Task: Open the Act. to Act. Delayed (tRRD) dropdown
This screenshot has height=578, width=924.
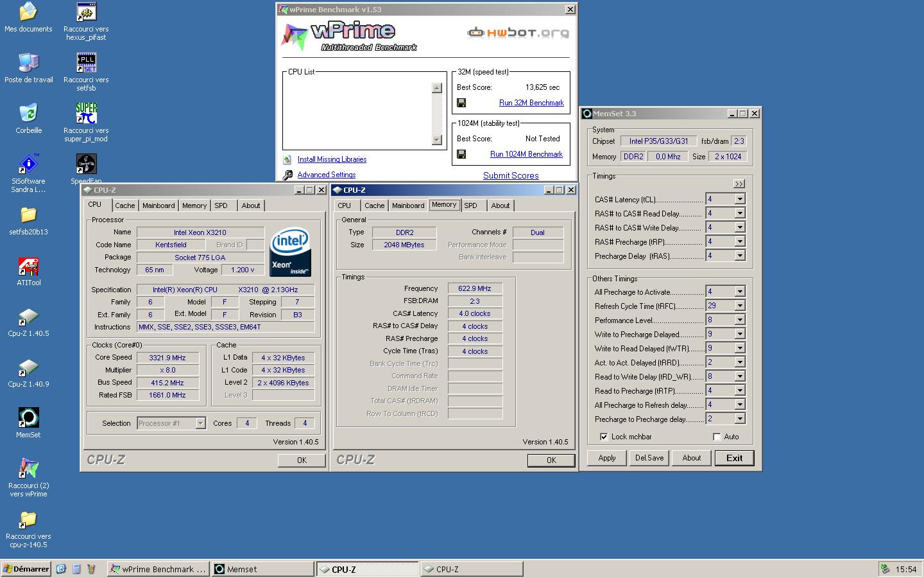Action: click(x=740, y=362)
